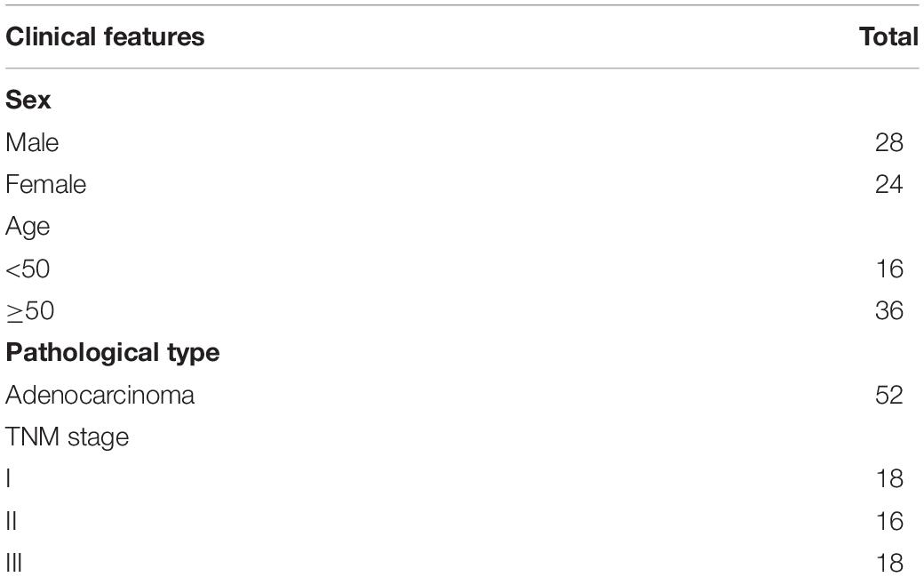Select the Age row label
Viewport: 924px width, 577px height.
[28, 228]
